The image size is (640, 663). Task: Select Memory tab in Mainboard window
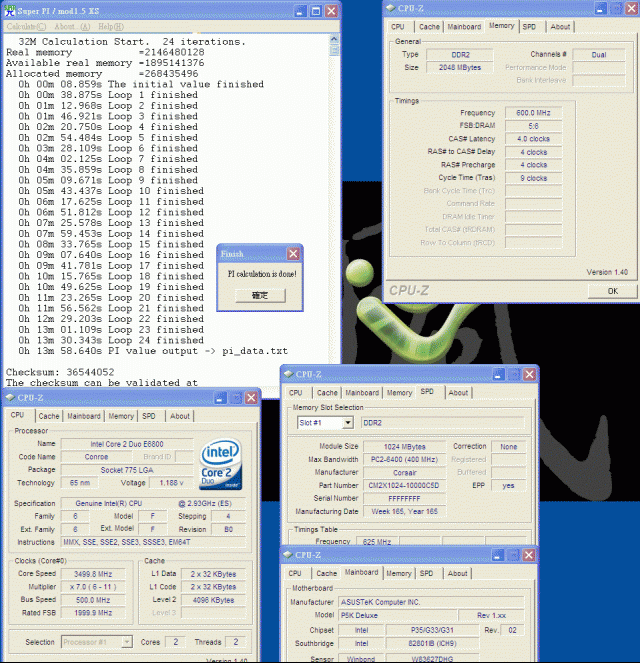tap(399, 573)
